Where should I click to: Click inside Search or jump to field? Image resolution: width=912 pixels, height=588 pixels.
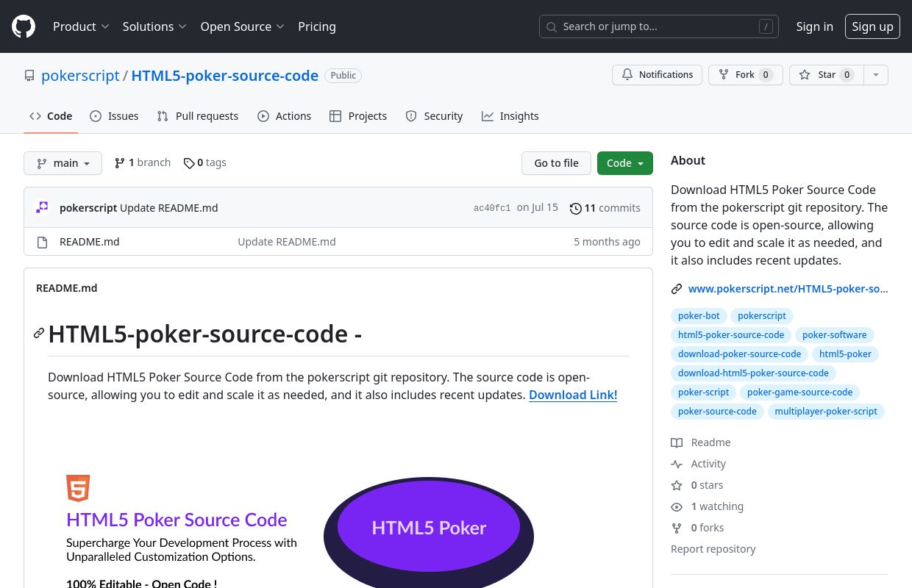[x=659, y=26]
